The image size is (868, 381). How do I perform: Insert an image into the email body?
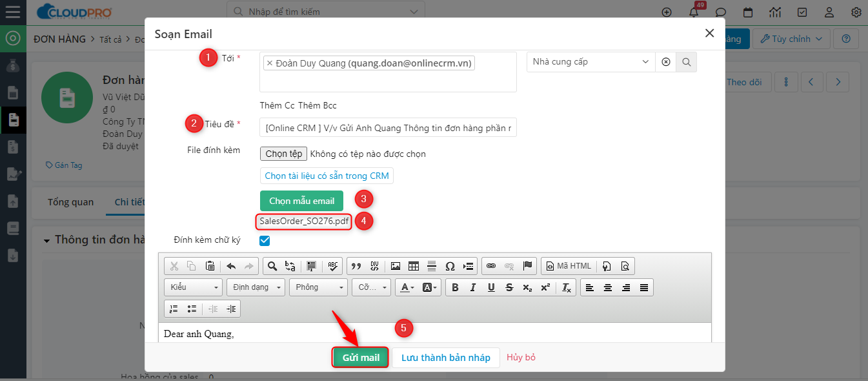pyautogui.click(x=396, y=266)
